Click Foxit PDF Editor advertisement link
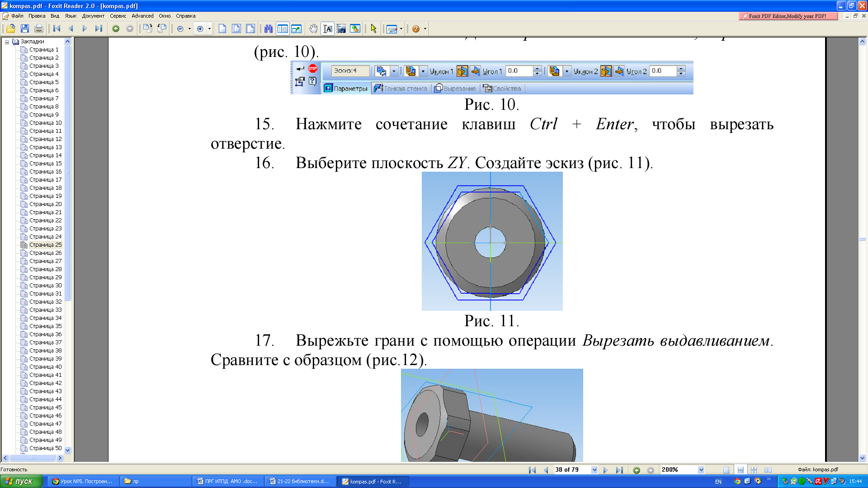The image size is (868, 488). click(788, 16)
